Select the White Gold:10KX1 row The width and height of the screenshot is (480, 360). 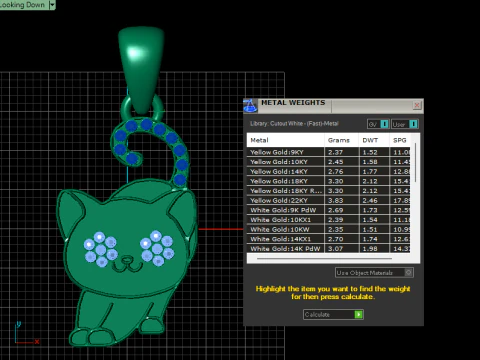pos(328,220)
